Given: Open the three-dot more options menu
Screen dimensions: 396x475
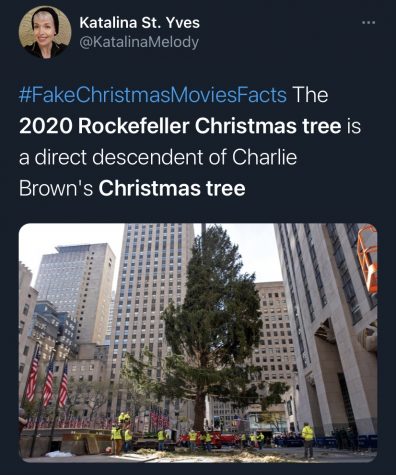Looking at the screenshot, I should pyautogui.click(x=369, y=23).
